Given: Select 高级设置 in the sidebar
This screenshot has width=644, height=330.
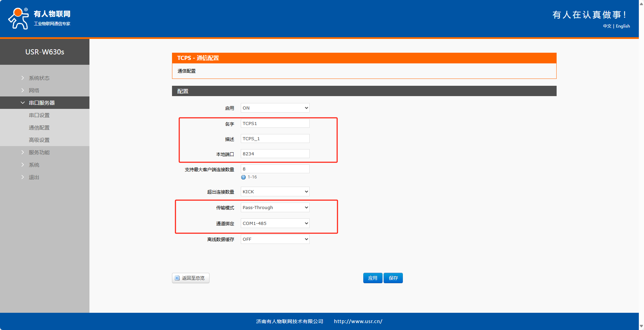Looking at the screenshot, I should tap(39, 140).
